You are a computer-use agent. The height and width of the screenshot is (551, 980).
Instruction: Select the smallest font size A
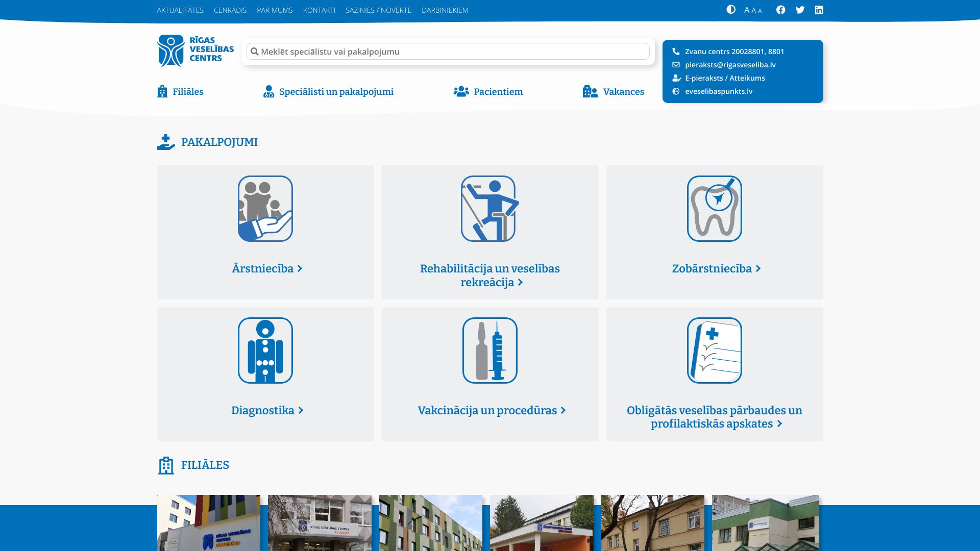[759, 11]
